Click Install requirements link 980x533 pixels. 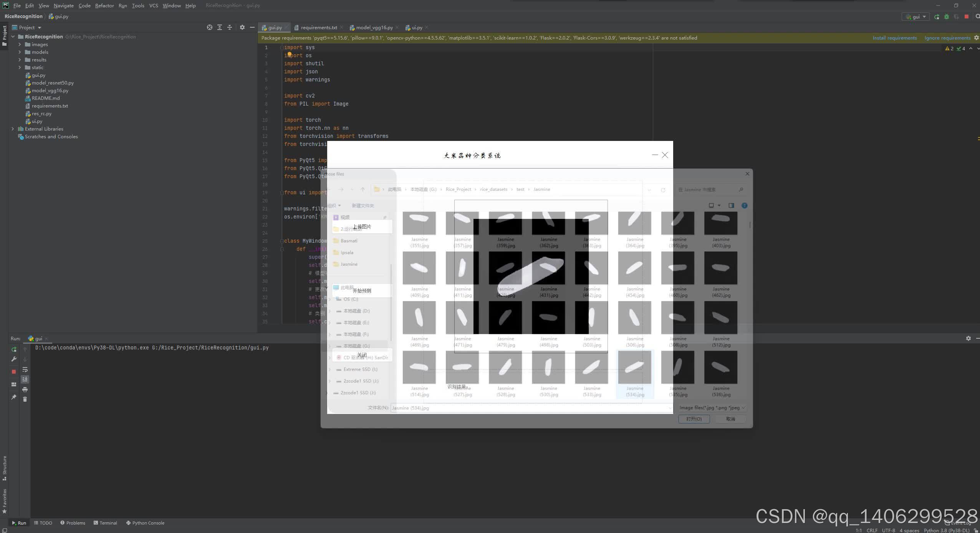click(894, 38)
